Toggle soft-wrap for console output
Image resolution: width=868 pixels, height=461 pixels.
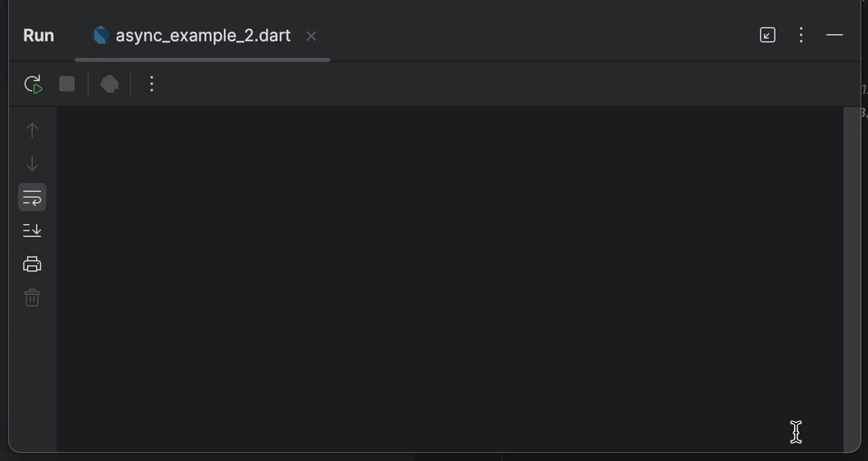pyautogui.click(x=32, y=198)
